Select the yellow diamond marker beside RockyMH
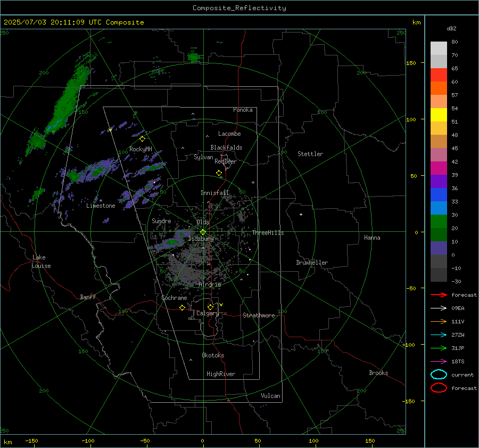 pos(142,139)
